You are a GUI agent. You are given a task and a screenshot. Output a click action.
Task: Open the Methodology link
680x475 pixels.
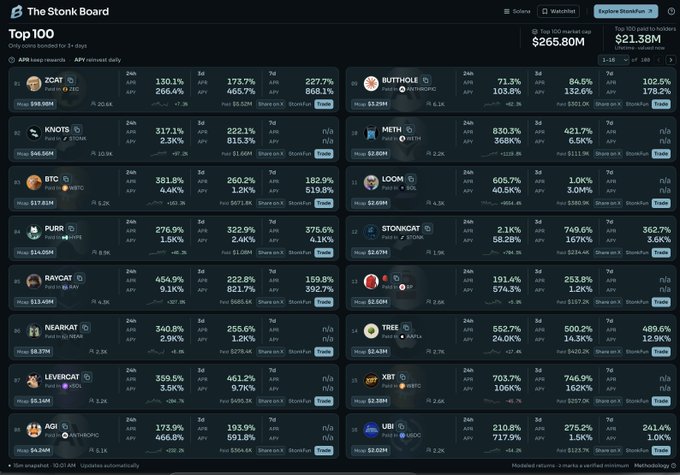coord(655,465)
